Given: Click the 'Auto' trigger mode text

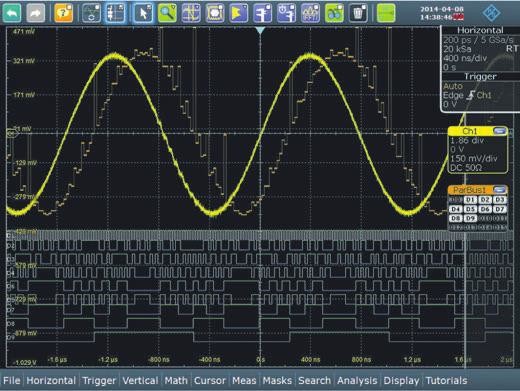Looking at the screenshot, I should click(453, 86).
